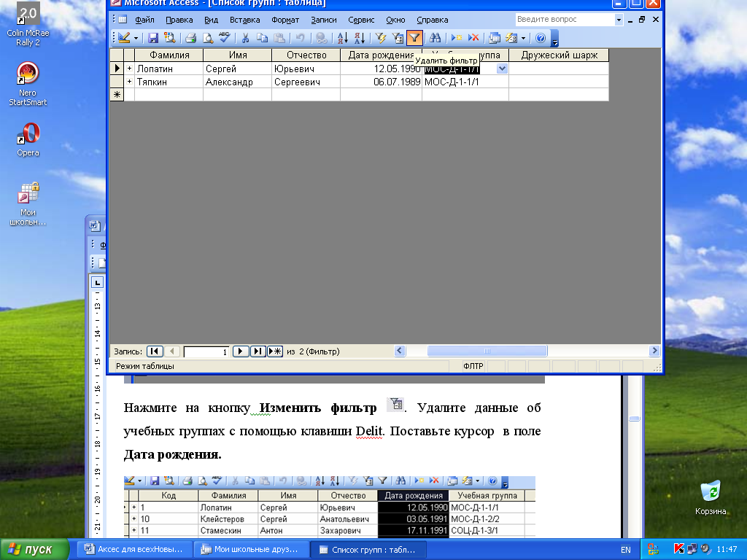Open the Вид menu
747x560 pixels.
click(x=211, y=20)
